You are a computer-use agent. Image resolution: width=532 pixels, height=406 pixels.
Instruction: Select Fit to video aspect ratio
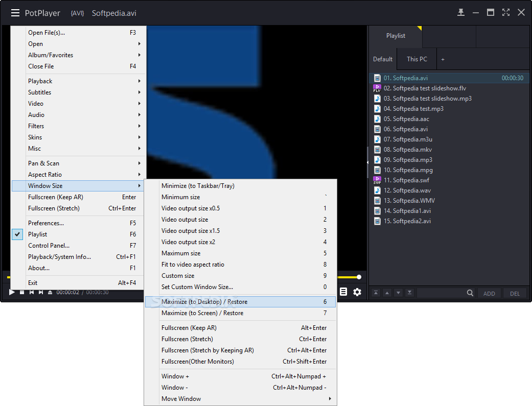click(240, 264)
